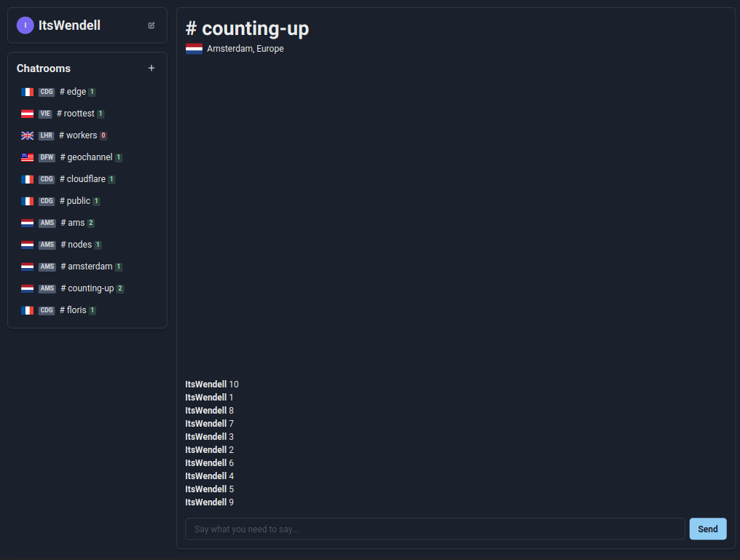Screen dimensions: 740x560
Task: Click the DFW badge for geochannel
Action: click(47, 157)
